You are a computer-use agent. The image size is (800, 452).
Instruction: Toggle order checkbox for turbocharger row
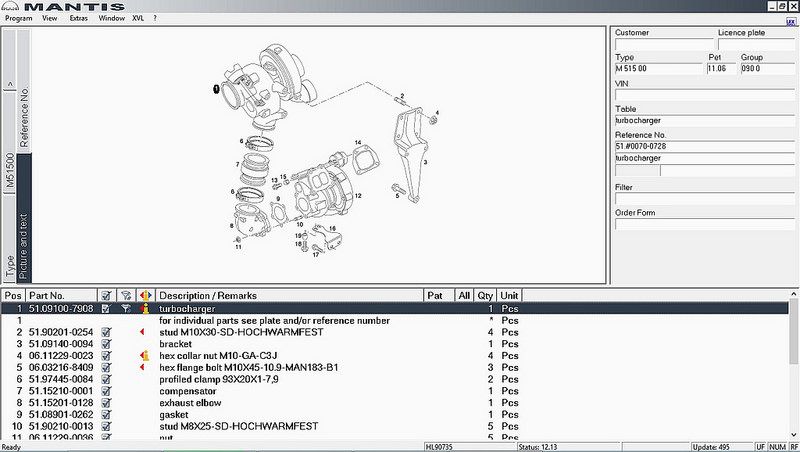(x=106, y=309)
